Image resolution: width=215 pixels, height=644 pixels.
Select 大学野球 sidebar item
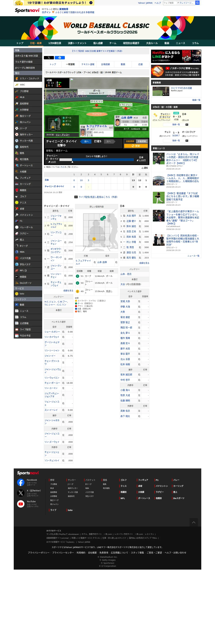28,110
